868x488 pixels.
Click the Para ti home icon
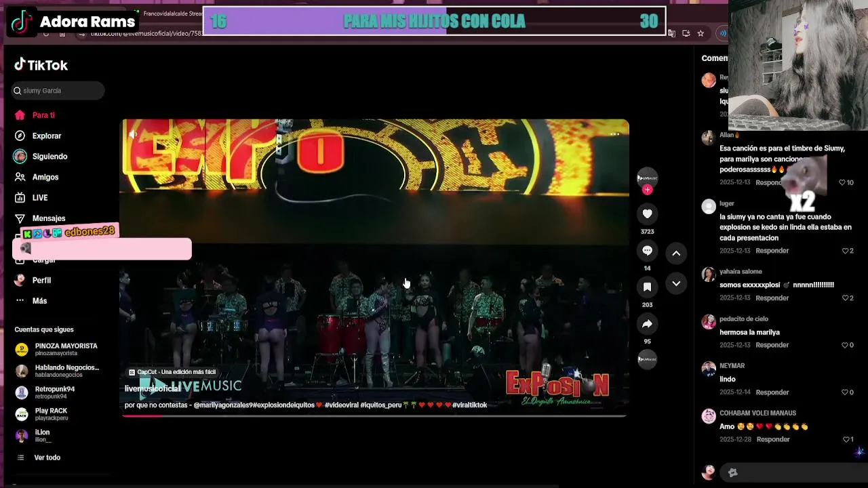coord(20,115)
